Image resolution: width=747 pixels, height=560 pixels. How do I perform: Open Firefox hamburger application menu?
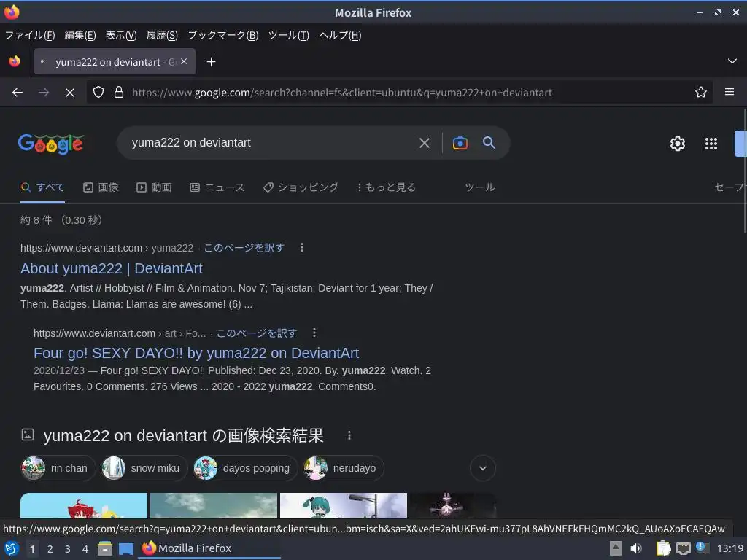point(729,92)
